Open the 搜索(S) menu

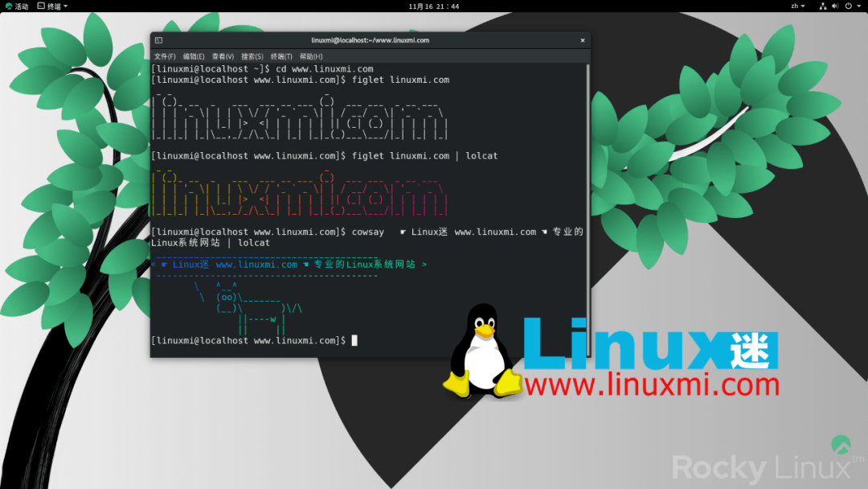point(252,56)
